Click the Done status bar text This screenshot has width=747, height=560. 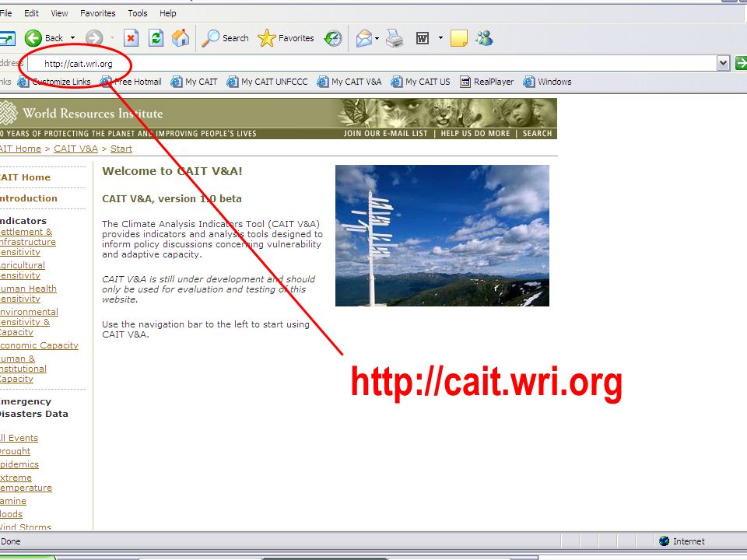[x=10, y=541]
